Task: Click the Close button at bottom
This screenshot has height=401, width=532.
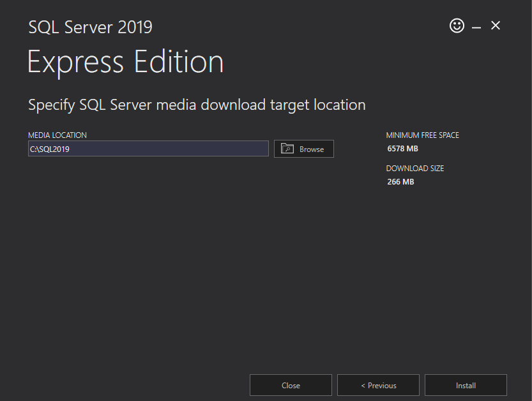Action: click(291, 385)
